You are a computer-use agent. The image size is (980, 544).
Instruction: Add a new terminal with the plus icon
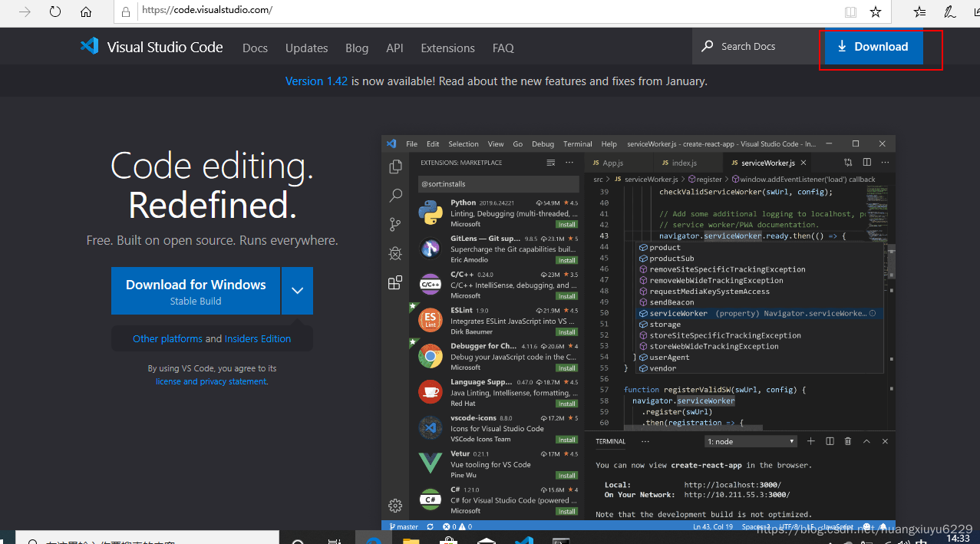[810, 440]
